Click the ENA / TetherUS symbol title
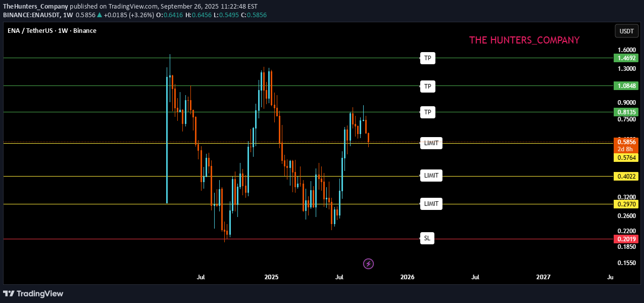The height and width of the screenshot is (303, 644). (x=52, y=30)
